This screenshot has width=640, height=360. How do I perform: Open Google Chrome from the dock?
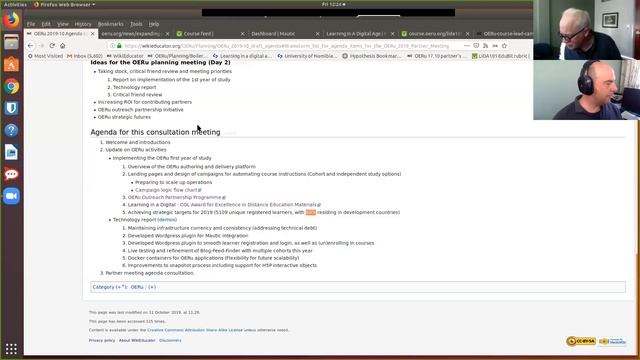click(11, 86)
